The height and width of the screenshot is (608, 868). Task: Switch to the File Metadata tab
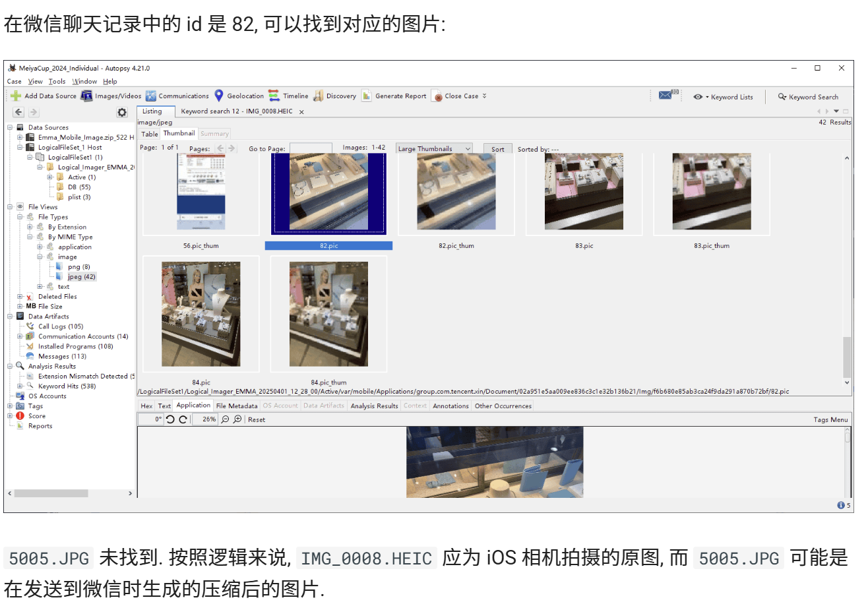[236, 406]
